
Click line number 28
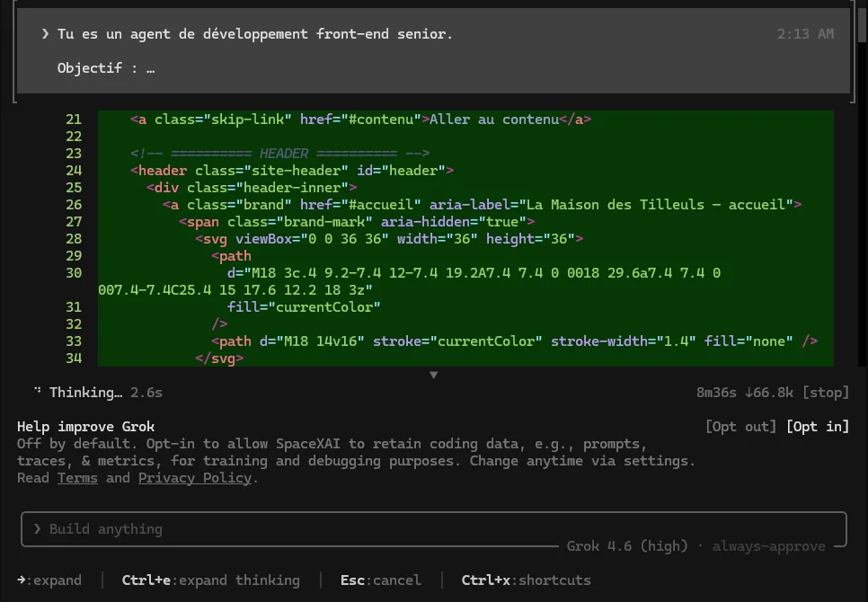(x=74, y=239)
